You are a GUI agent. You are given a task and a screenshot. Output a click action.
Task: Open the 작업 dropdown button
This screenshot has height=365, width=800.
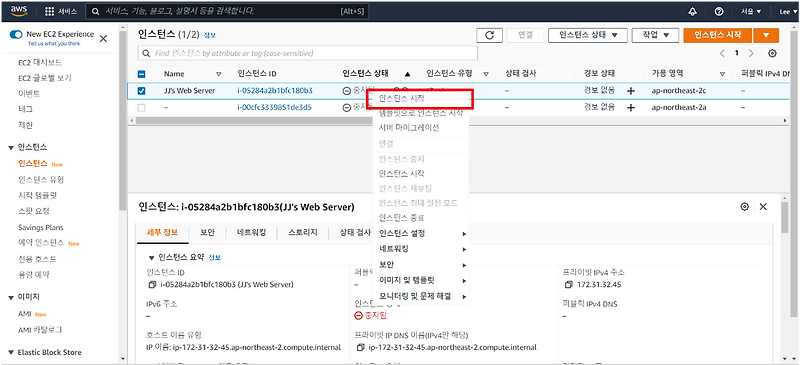click(x=655, y=35)
